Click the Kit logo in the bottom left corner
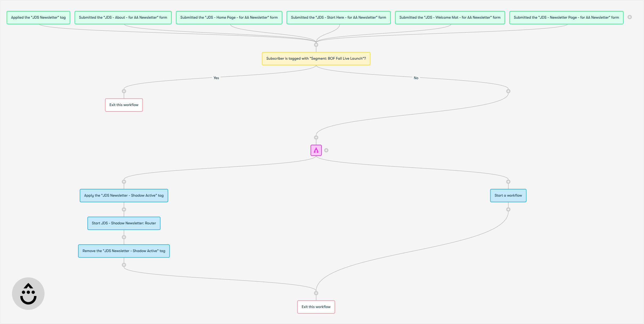The image size is (644, 324). click(x=28, y=293)
